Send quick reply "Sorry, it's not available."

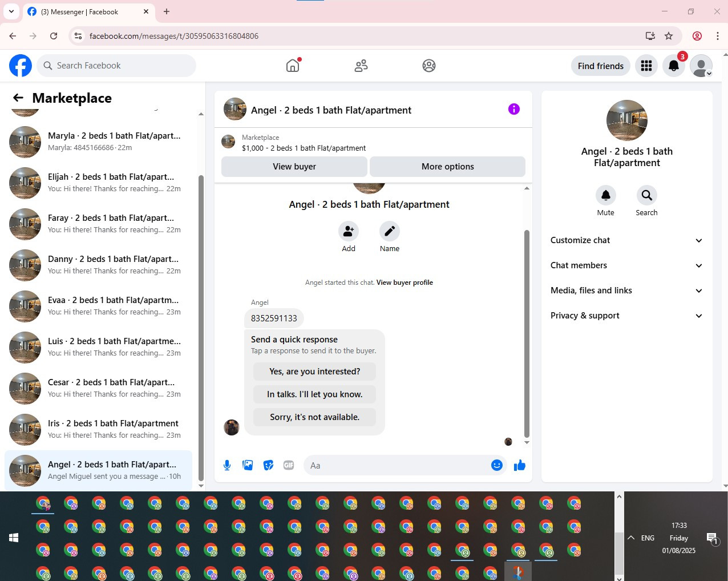(x=315, y=417)
